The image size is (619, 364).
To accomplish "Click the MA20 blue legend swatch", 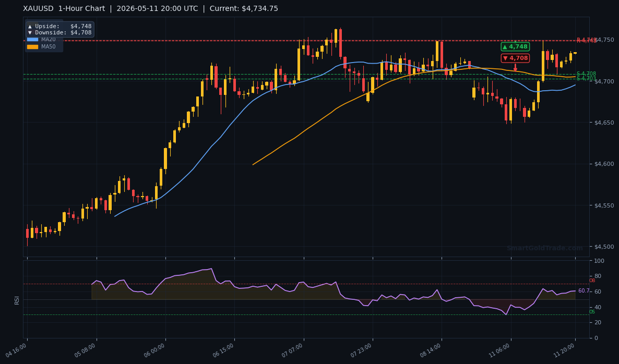I will tap(32, 40).
